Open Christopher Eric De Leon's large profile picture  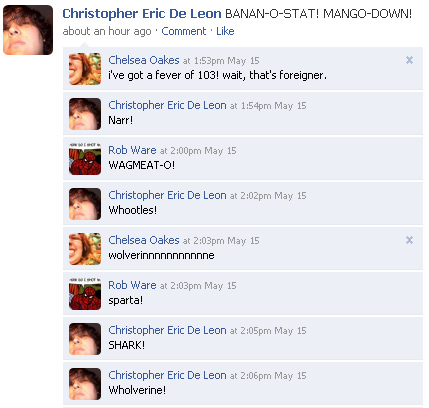(x=28, y=30)
